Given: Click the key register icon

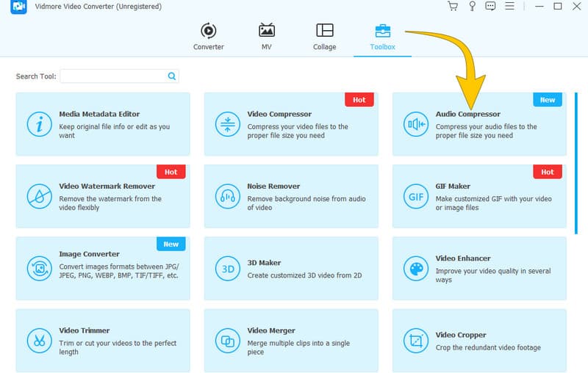Looking at the screenshot, I should coord(472,7).
